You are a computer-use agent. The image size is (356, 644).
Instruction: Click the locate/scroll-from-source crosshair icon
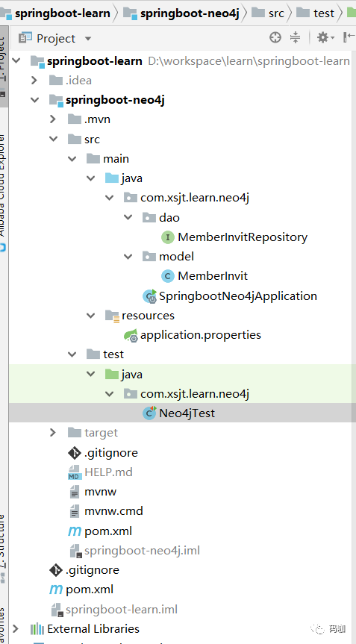pos(275,38)
